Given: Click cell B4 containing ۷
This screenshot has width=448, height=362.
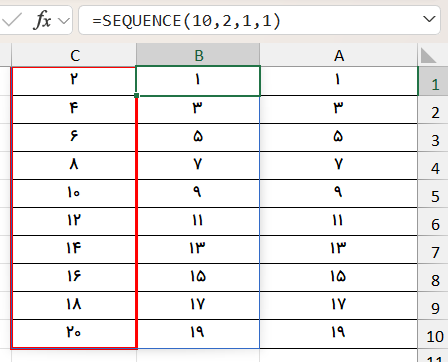Looking at the screenshot, I should pos(198,166).
